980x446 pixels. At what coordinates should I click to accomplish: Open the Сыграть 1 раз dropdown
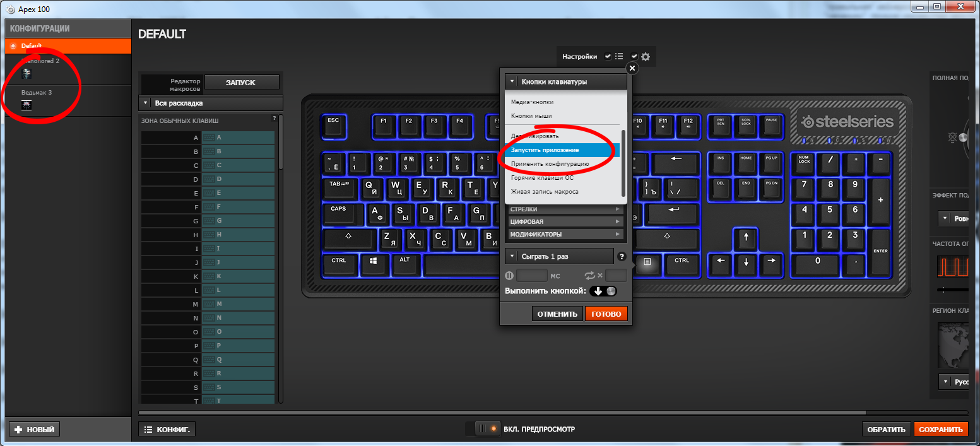[559, 256]
